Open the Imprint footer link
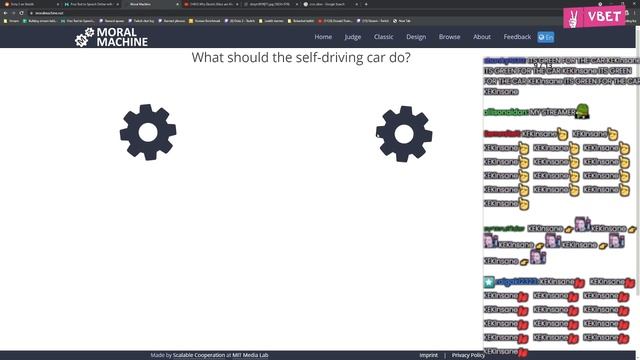This screenshot has width=640, height=360. tap(428, 355)
